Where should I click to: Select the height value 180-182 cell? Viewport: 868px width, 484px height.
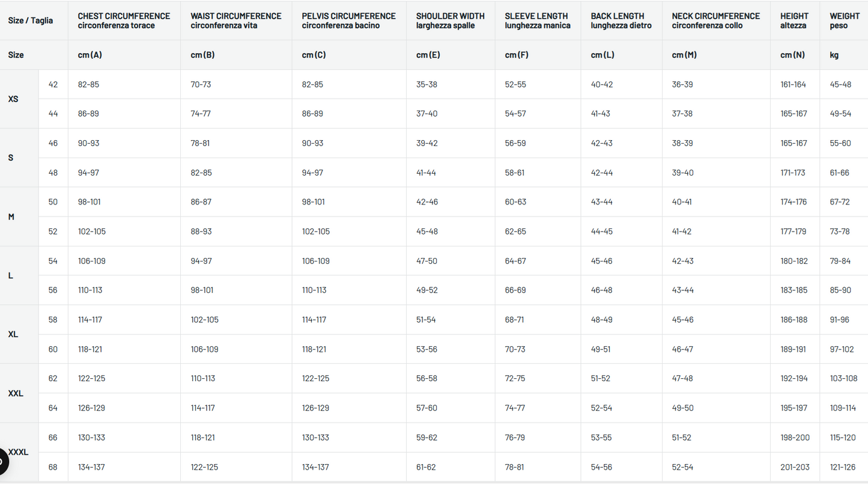794,261
